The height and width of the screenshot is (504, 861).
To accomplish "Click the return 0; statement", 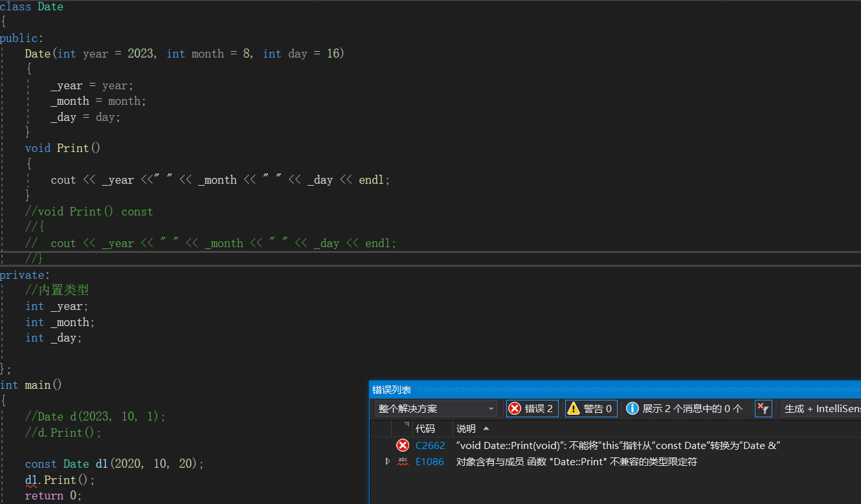I will point(54,496).
